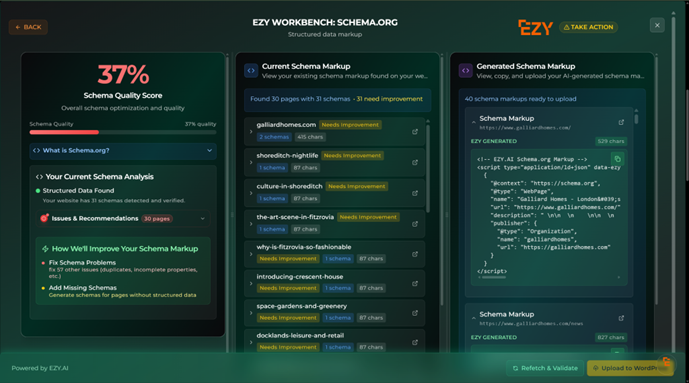
Task: Open docklands-leisure-and-retail external link icon
Action: (415, 342)
